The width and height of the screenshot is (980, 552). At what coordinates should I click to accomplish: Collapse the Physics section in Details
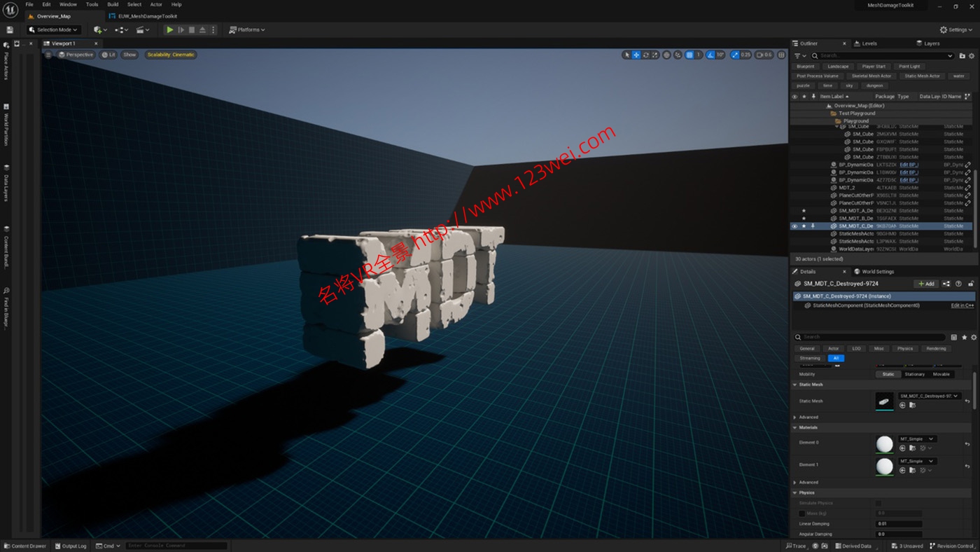[794, 492]
